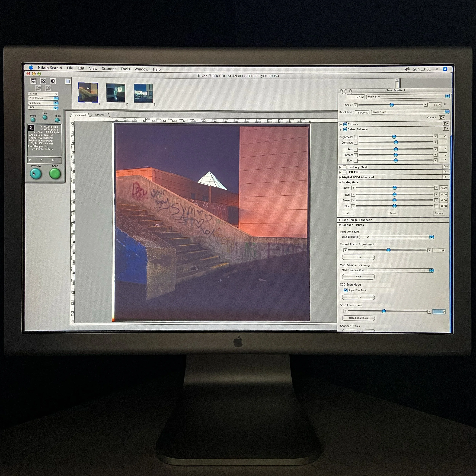
Task: Open the Tools button menu
Action: point(58,120)
